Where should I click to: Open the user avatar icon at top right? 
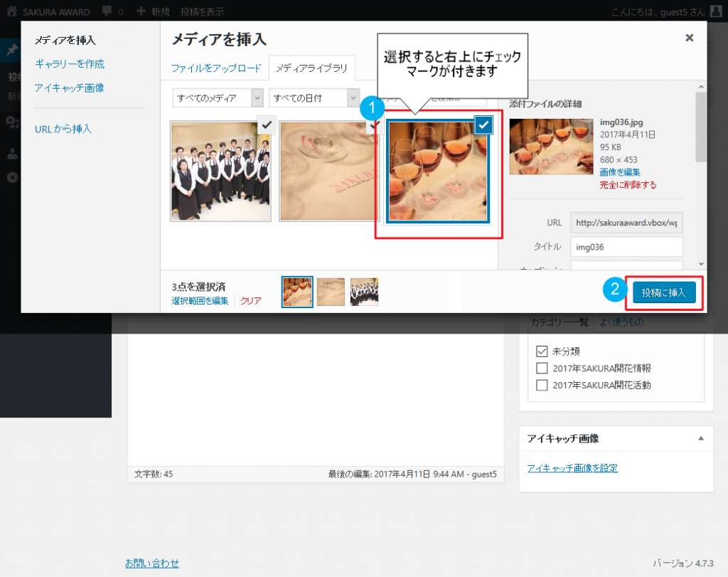point(716,11)
